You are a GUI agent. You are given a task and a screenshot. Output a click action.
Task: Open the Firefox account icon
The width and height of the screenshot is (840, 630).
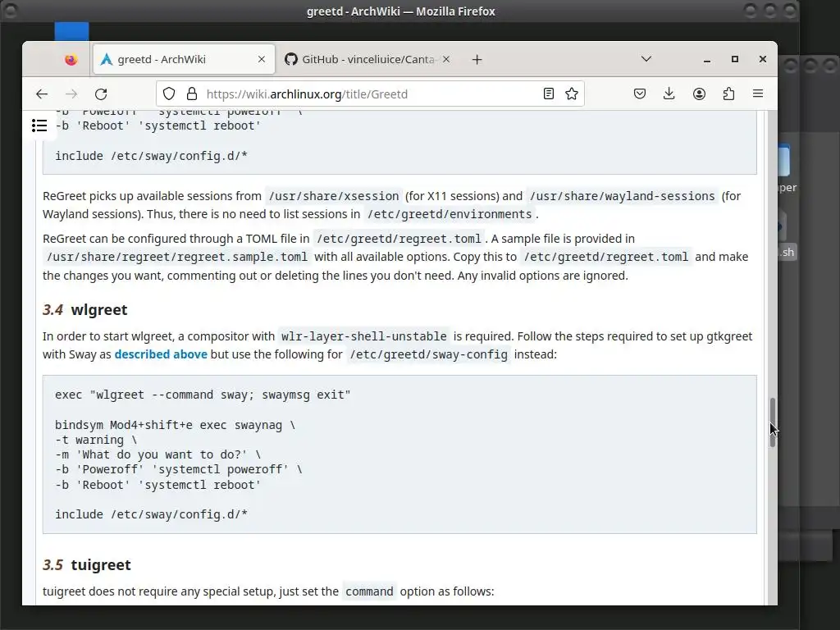coord(699,94)
